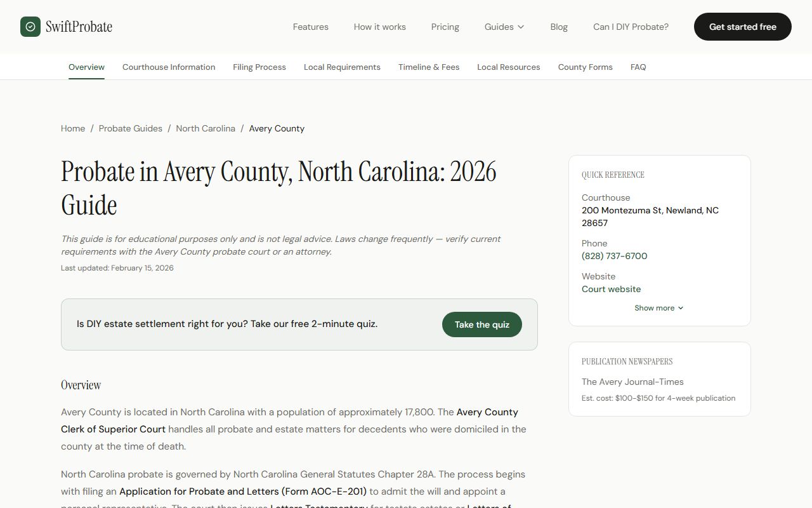Click the Get started free button
This screenshot has width=812, height=508.
[742, 27]
